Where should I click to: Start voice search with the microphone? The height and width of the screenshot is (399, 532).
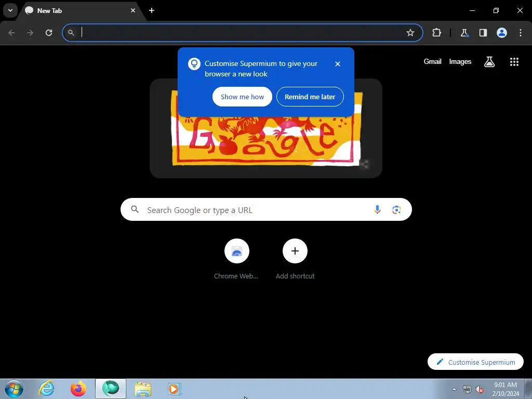point(377,210)
